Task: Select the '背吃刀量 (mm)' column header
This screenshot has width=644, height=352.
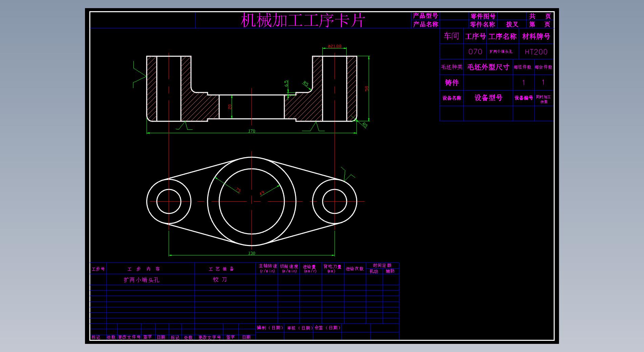Action: (x=332, y=269)
